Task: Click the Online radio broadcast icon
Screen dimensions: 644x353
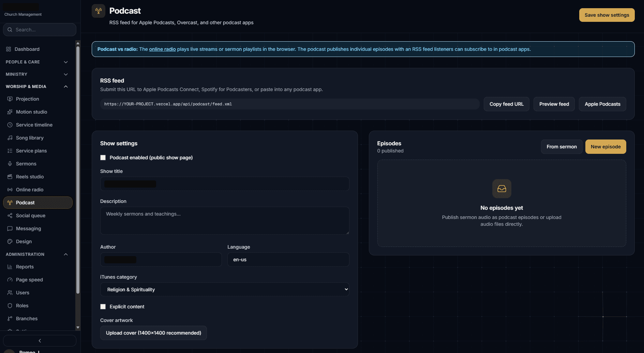Action: 10,190
